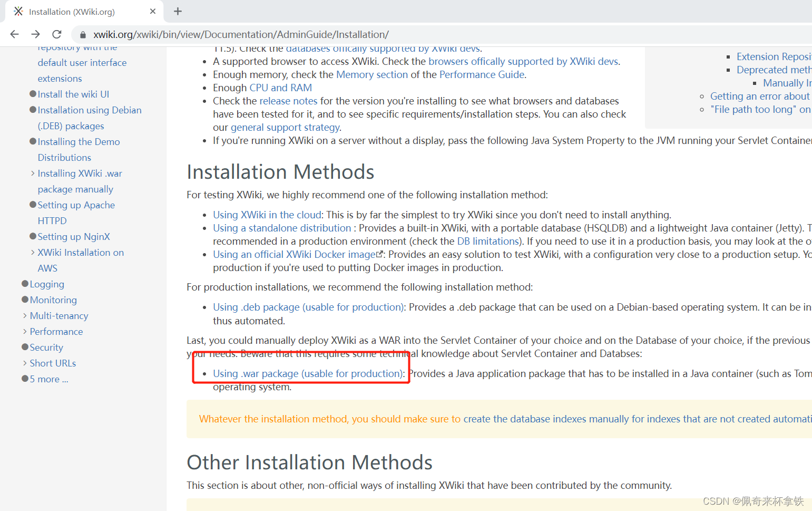Screen dimensions: 812x511
Task: Open create the database indexes manually link
Action: (x=638, y=419)
